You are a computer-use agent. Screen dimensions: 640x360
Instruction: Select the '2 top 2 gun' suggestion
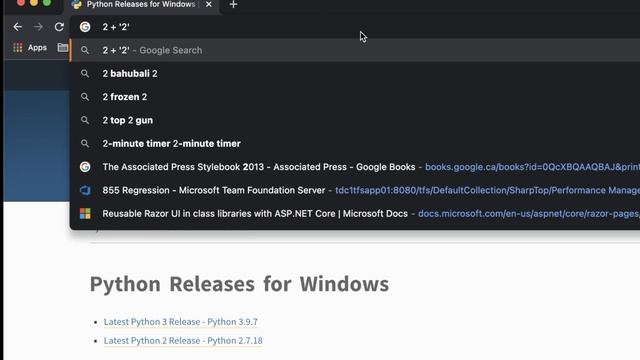point(355,120)
